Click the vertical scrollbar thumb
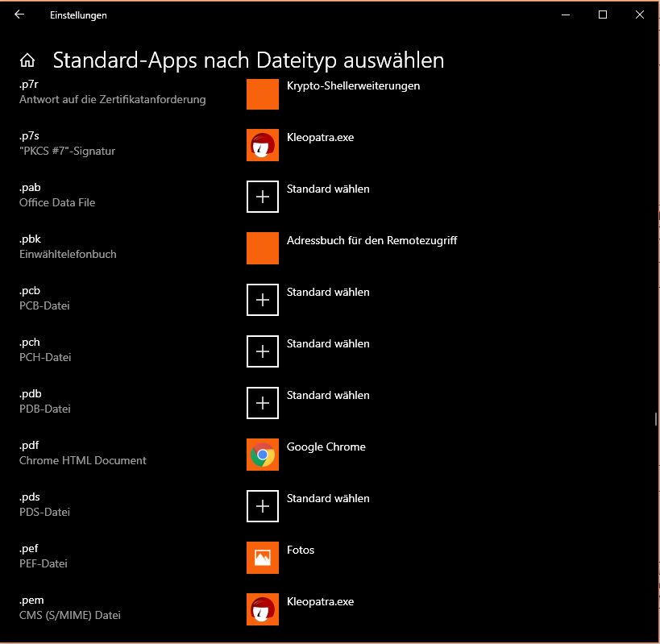Image resolution: width=660 pixels, height=644 pixels. (x=656, y=419)
